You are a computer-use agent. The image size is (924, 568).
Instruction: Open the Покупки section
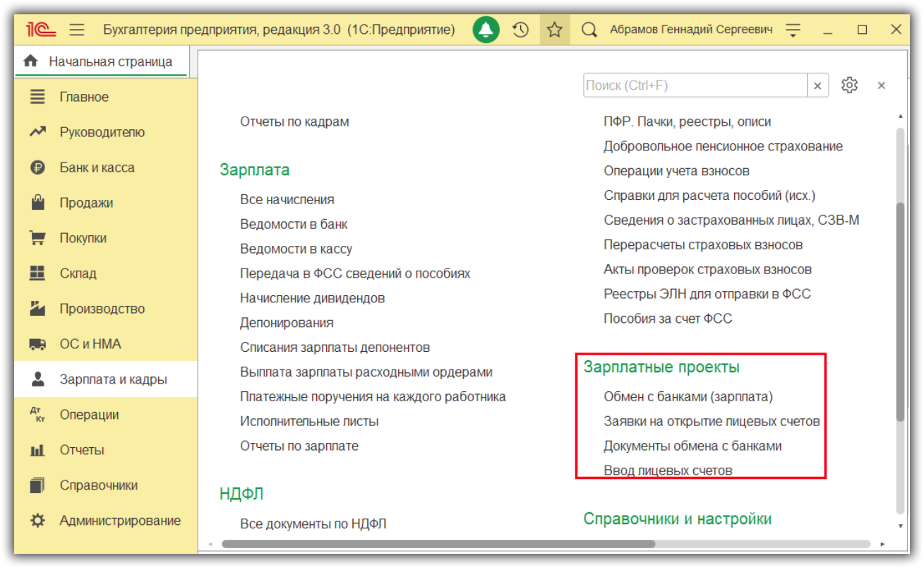click(106, 238)
